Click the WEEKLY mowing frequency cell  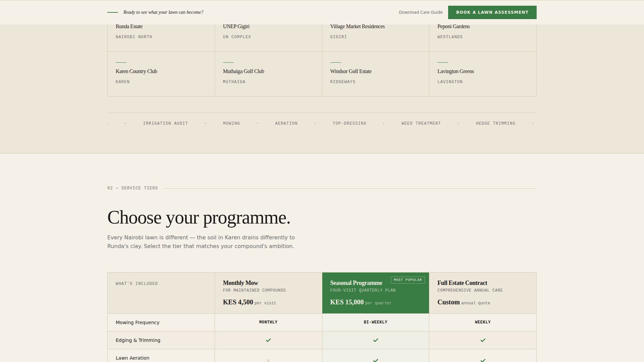[x=483, y=322]
